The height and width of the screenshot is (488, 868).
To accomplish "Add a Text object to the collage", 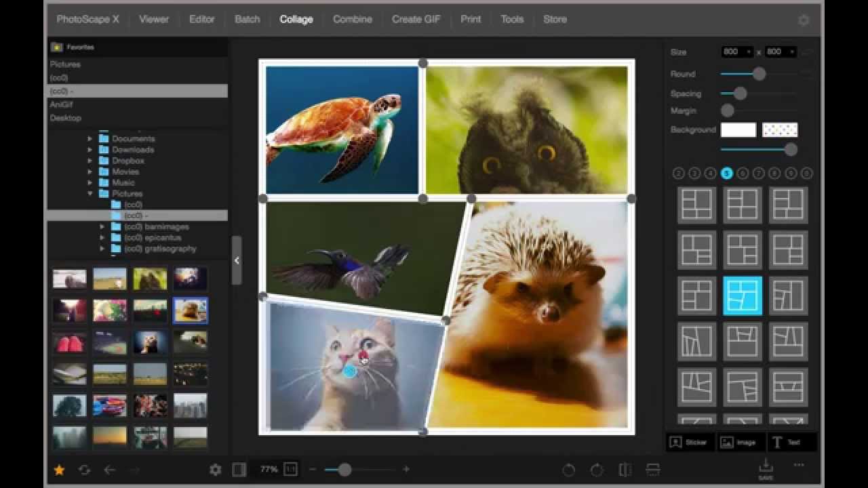I will click(x=787, y=442).
